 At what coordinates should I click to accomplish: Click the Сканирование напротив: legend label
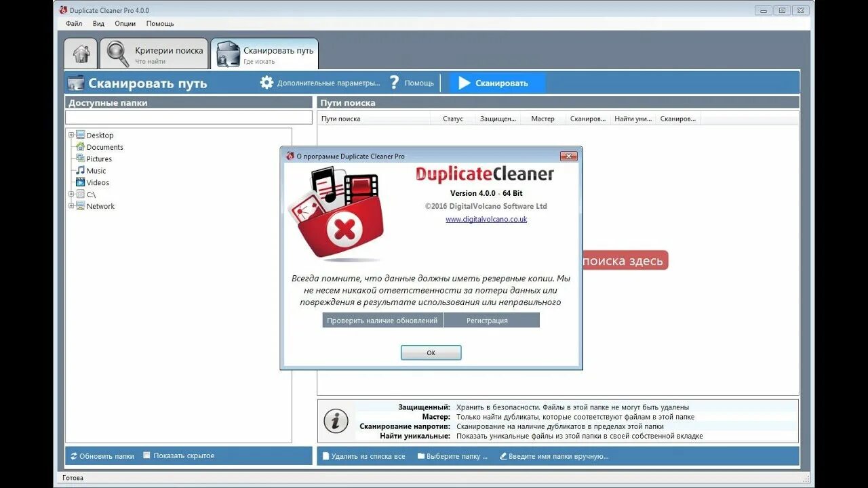405,426
